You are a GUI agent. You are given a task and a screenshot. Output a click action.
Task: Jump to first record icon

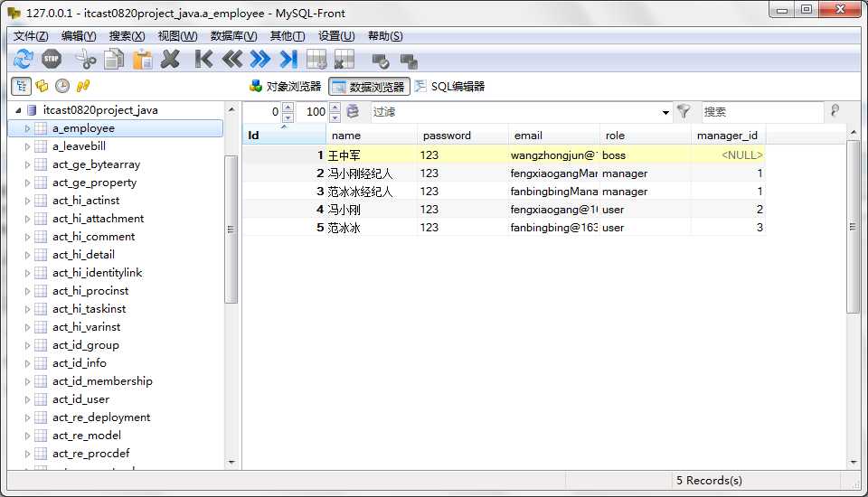click(203, 59)
